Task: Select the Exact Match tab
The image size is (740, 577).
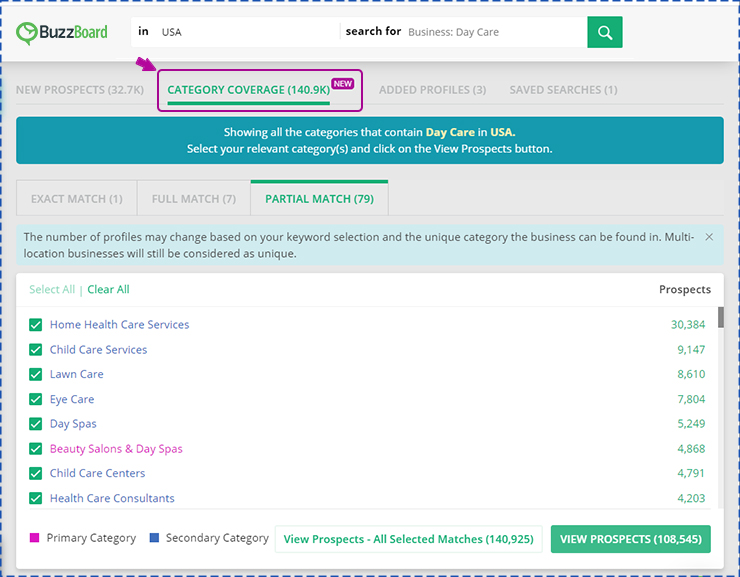Action: (x=76, y=199)
